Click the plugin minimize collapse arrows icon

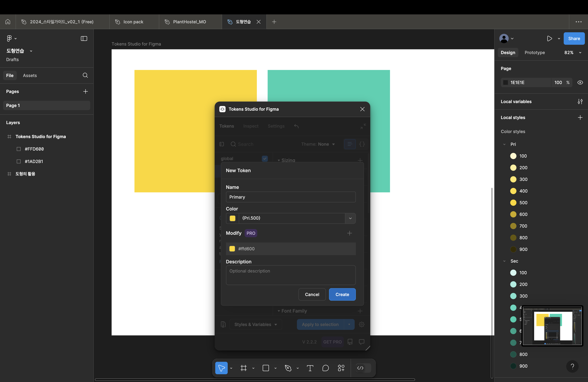(363, 126)
